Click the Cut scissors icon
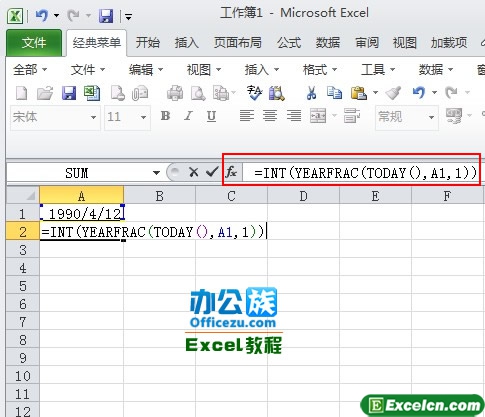Viewport: 485px width, 417px height. tap(311, 93)
